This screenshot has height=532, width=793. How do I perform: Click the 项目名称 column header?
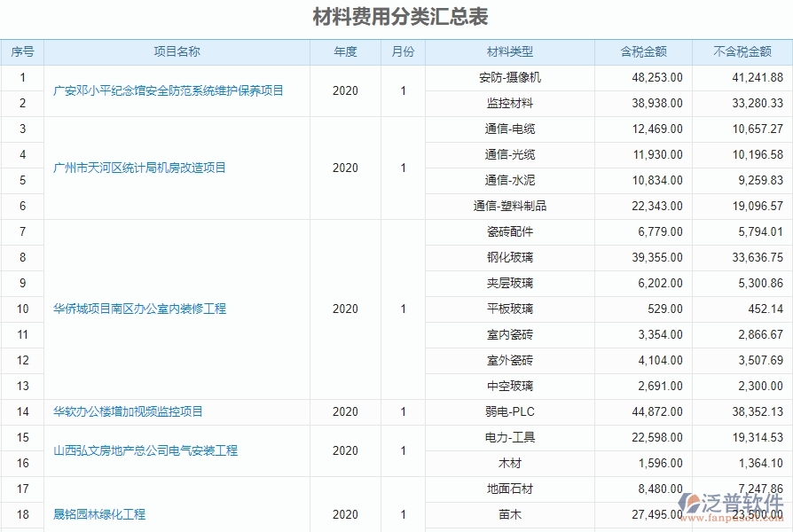point(174,51)
